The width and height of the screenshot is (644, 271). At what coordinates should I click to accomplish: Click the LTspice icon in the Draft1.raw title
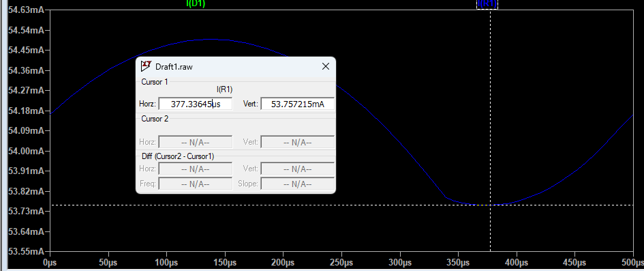click(x=147, y=66)
